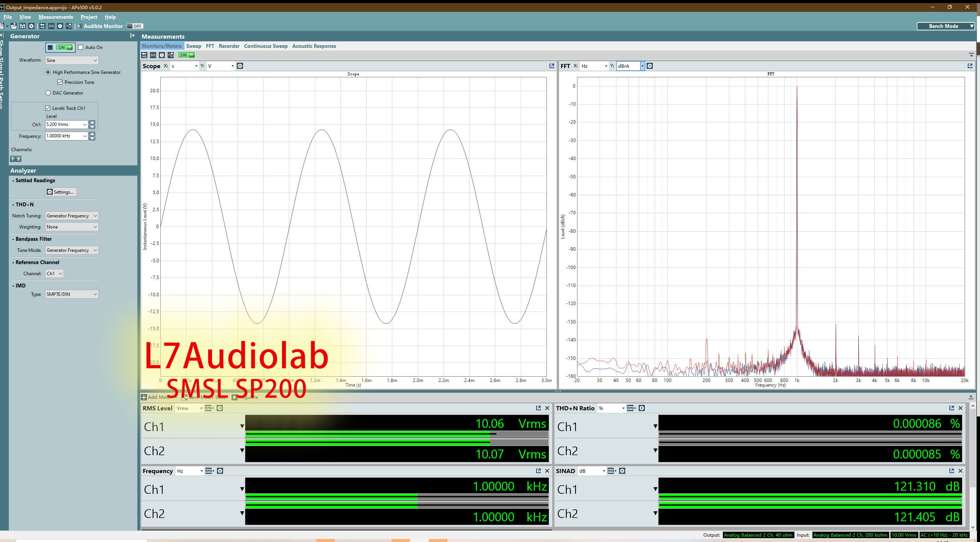Click the Frequency 1.00000 kHz field
This screenshot has width=980, height=542.
(67, 136)
